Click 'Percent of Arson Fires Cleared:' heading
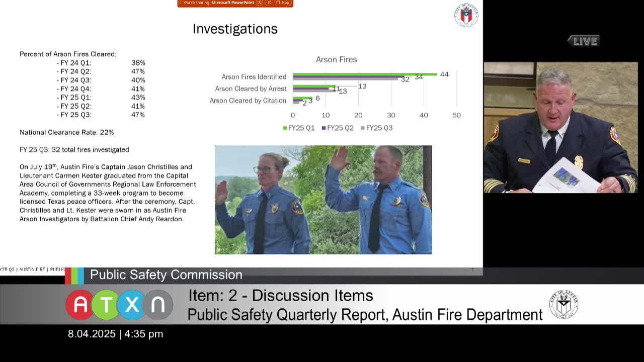 coord(68,54)
